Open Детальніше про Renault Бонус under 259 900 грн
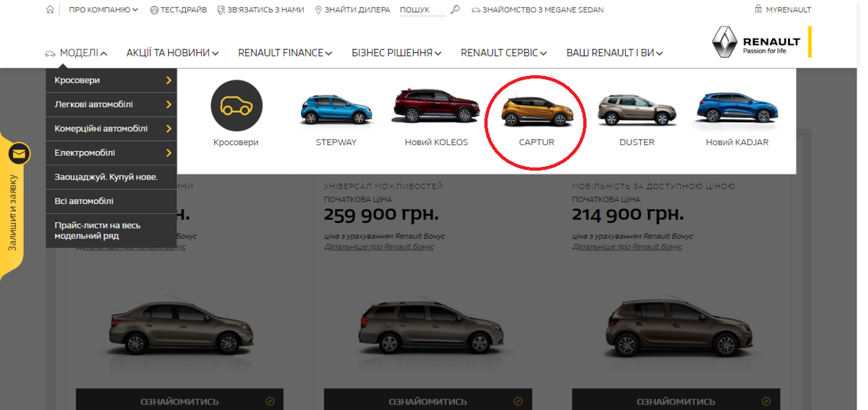The width and height of the screenshot is (868, 410). click(379, 247)
